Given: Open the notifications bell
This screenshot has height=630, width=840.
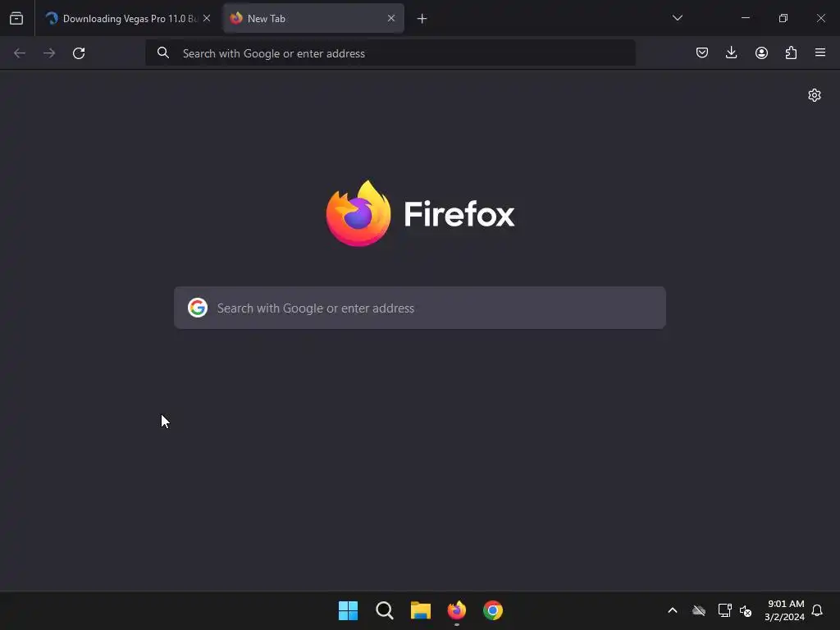Looking at the screenshot, I should (x=817, y=610).
